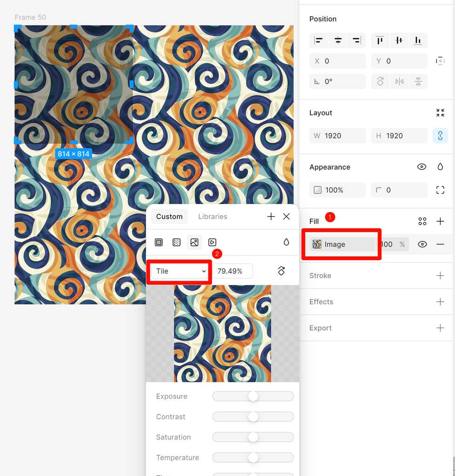455x476 pixels.
Task: Click align horizontal centers icon
Action: pyautogui.click(x=338, y=40)
